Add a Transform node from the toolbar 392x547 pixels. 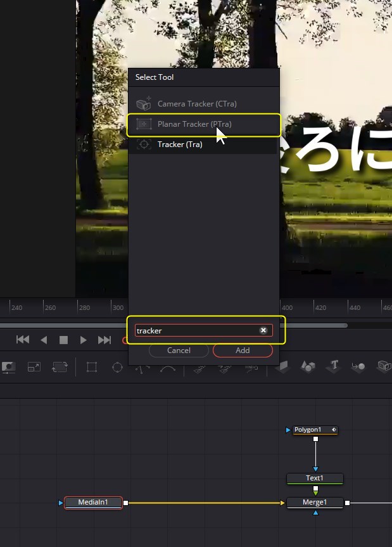click(60, 367)
